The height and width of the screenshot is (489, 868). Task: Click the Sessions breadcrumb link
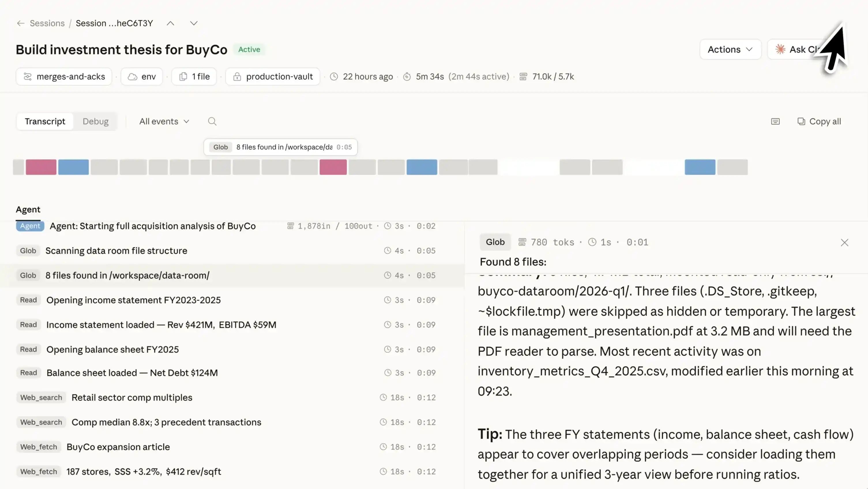click(x=47, y=23)
